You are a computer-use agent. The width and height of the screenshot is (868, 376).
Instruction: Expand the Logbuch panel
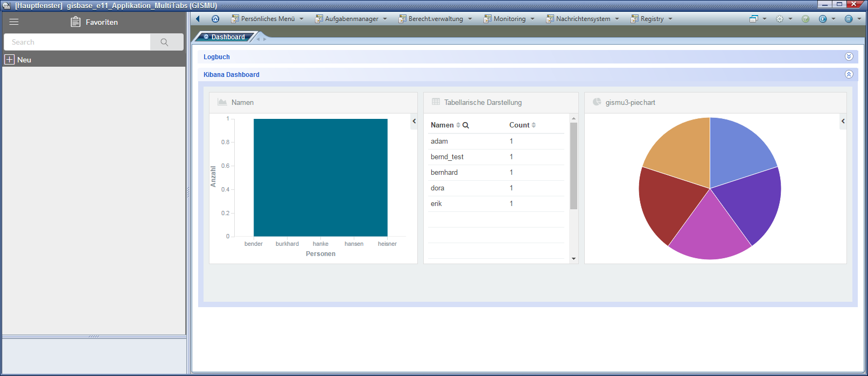coord(849,56)
